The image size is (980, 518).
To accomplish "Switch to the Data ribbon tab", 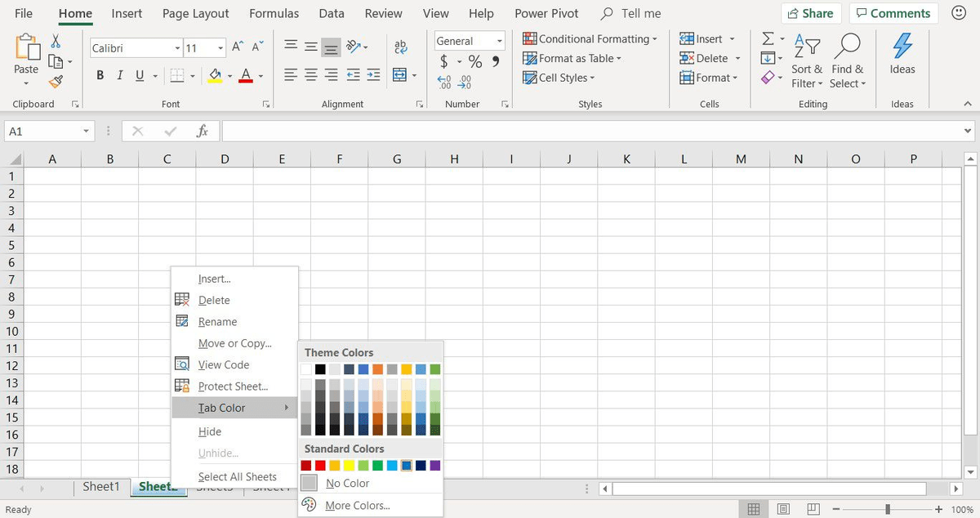I will [x=331, y=13].
